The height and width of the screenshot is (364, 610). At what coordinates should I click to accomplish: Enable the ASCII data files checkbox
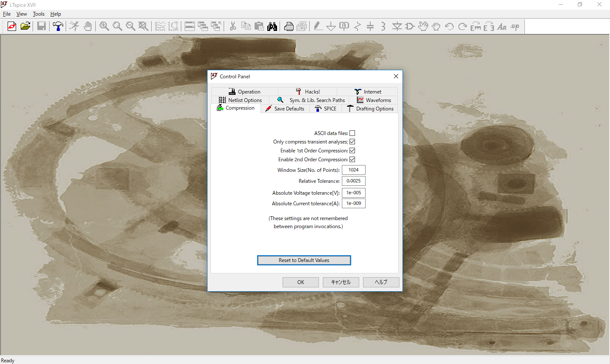point(352,133)
